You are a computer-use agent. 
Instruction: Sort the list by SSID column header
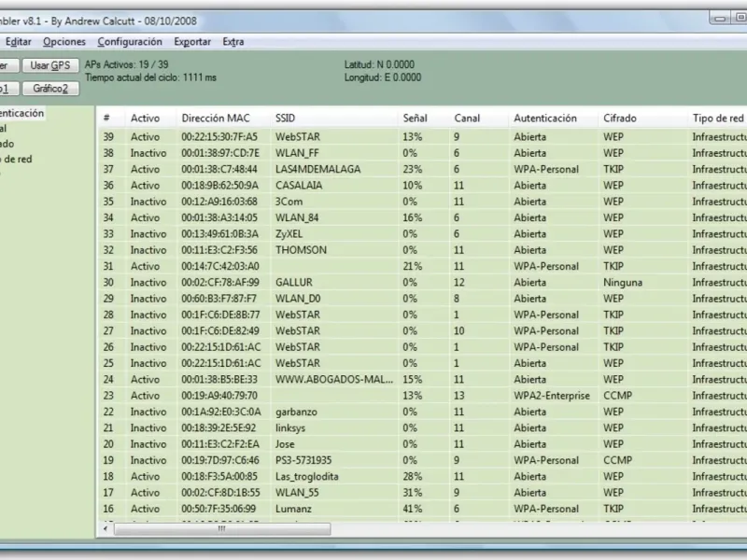tap(285, 119)
